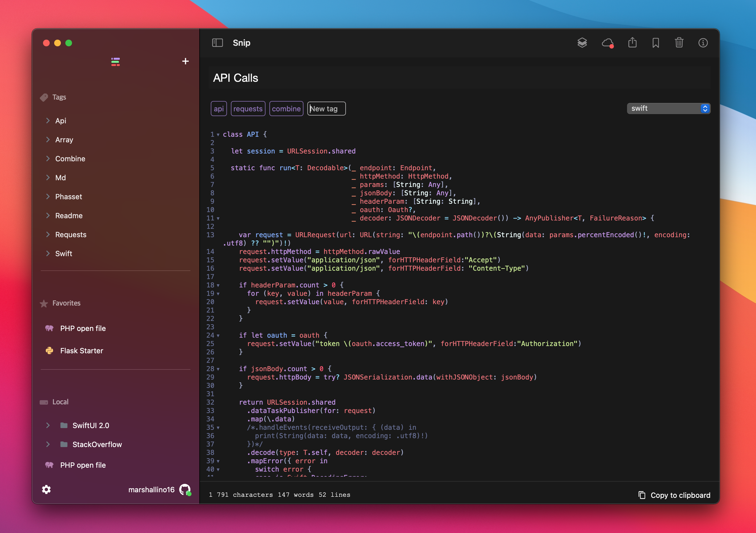Click the cloud sync icon
756x533 pixels.
click(607, 43)
